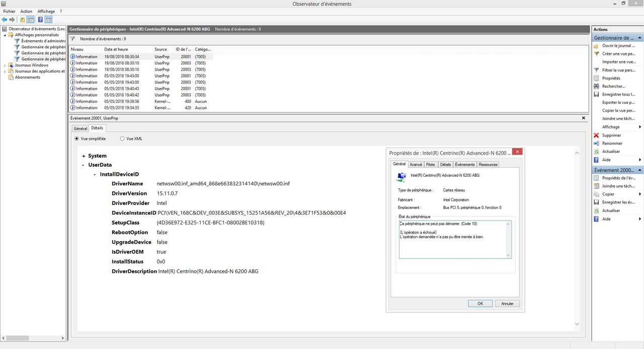
Task: Open the Affichage submenu in Actions pane
Action: point(617,127)
